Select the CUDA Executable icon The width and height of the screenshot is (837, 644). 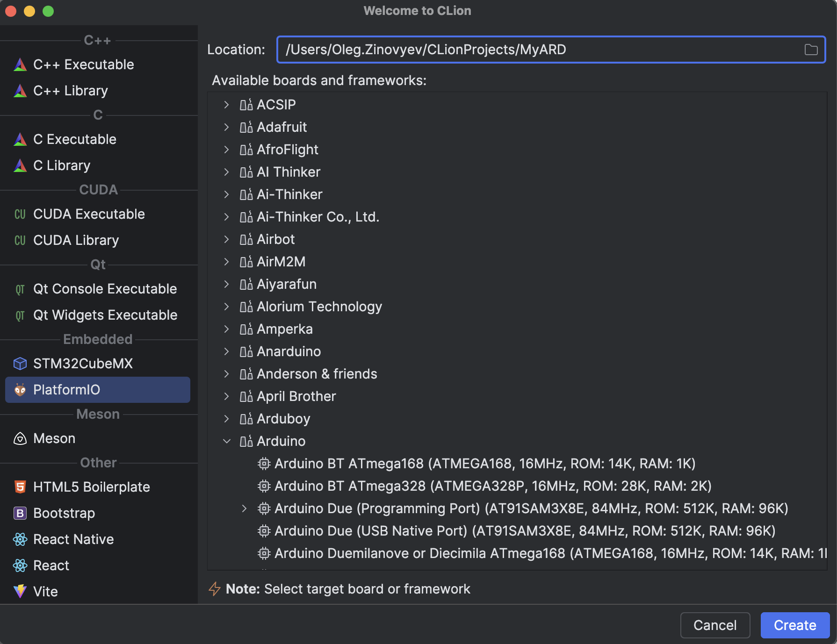click(20, 214)
